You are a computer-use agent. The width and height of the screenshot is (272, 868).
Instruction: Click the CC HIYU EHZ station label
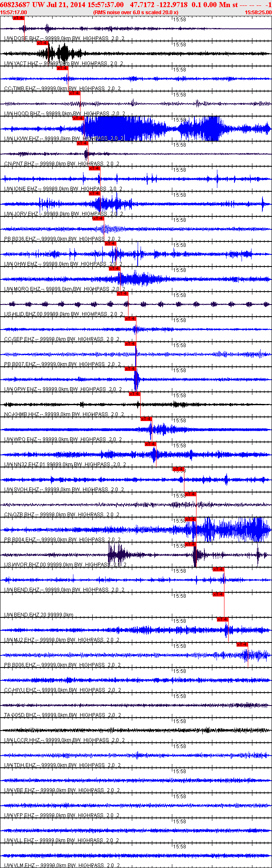[x=20, y=690]
